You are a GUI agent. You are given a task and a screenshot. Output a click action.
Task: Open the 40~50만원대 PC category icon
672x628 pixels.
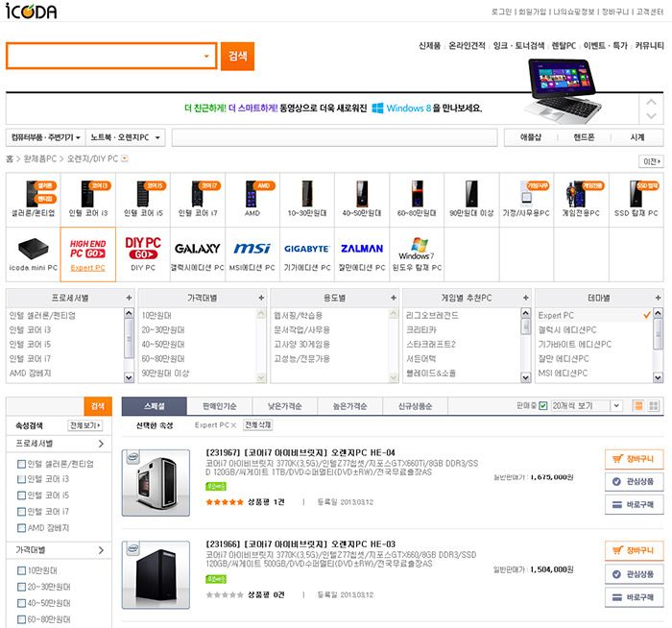coord(362,200)
